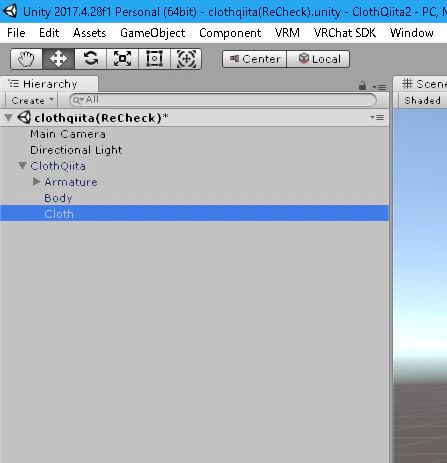447x463 pixels.
Task: Select the Rotate tool
Action: click(90, 59)
